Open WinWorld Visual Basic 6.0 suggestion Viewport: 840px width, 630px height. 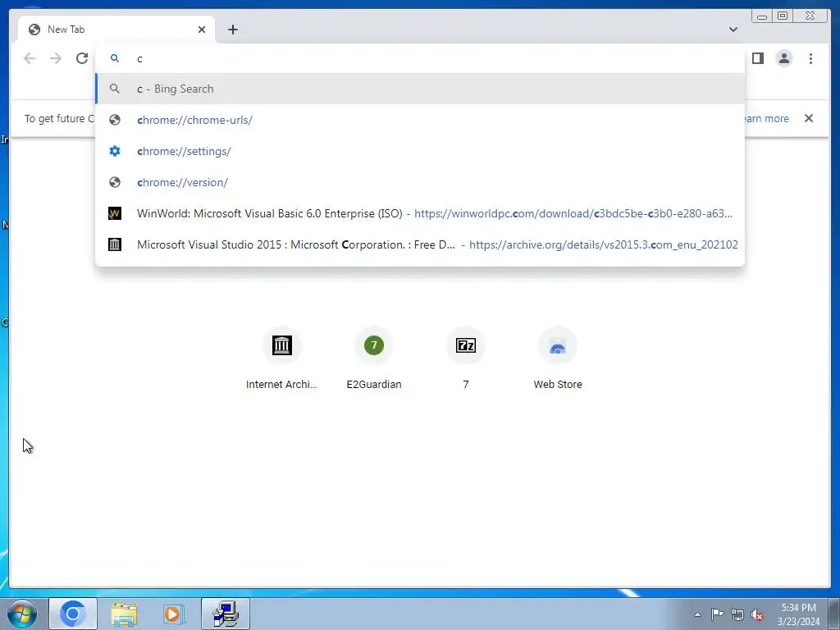420,213
